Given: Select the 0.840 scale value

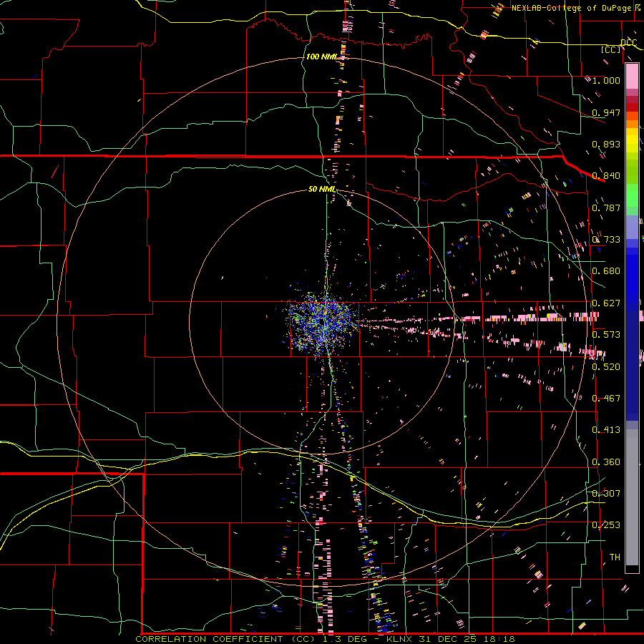Looking at the screenshot, I should (606, 176).
